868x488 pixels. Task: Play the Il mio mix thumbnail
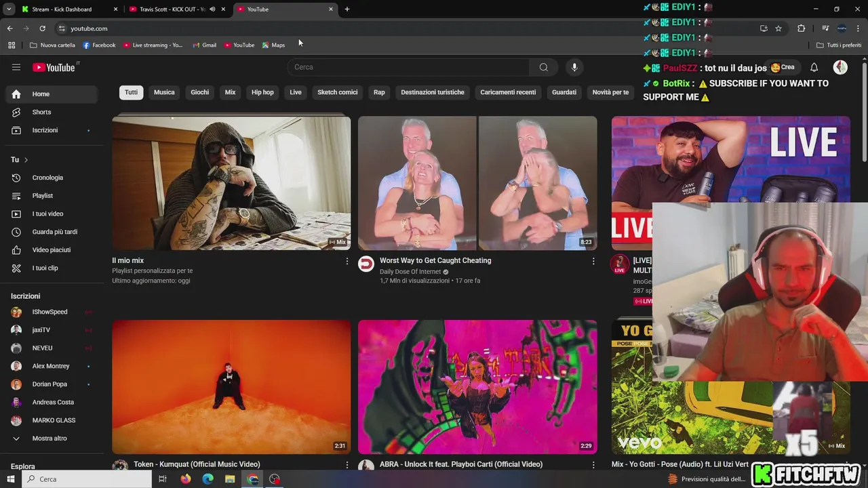pos(231,183)
